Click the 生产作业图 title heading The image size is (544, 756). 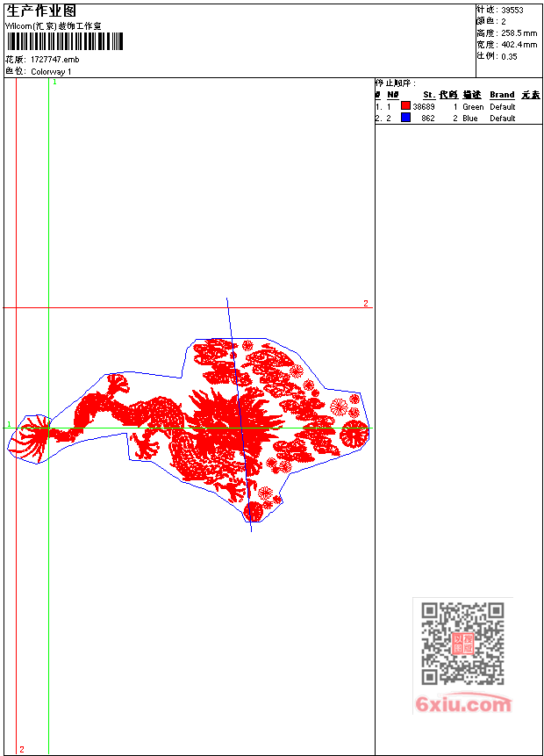coord(41,11)
